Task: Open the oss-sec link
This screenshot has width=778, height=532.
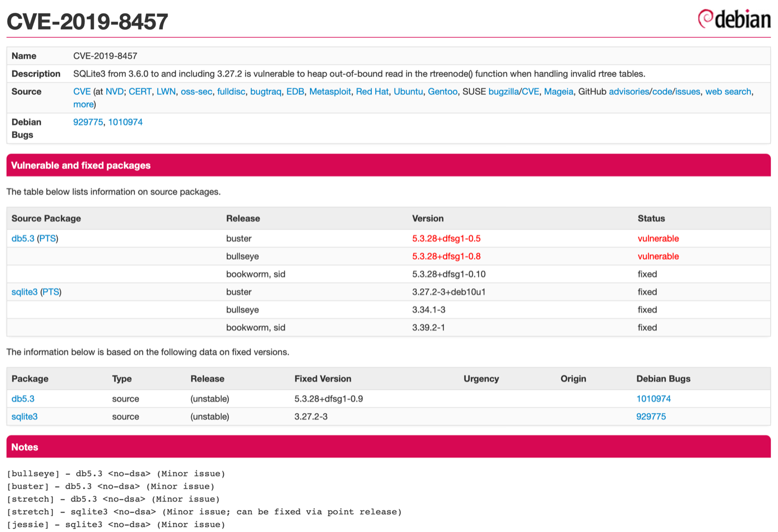Action: coord(196,92)
